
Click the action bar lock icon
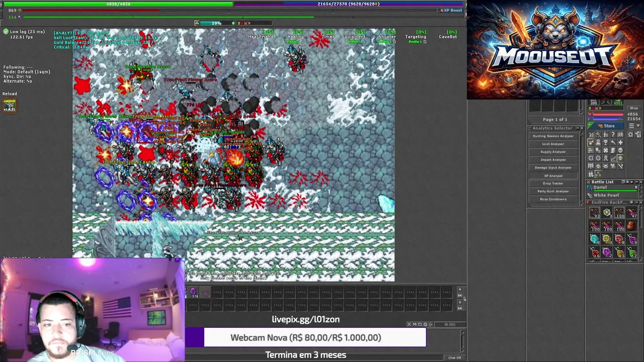(x=465, y=299)
